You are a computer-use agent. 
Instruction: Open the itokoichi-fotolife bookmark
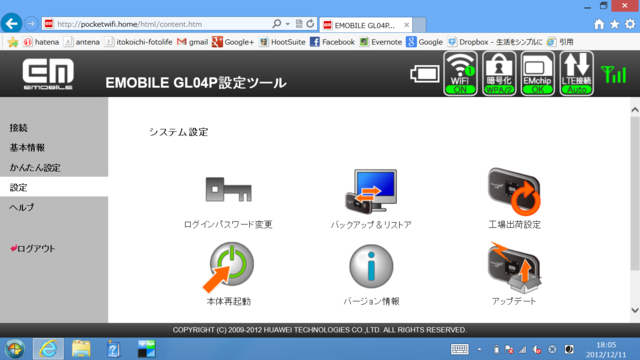click(x=138, y=42)
